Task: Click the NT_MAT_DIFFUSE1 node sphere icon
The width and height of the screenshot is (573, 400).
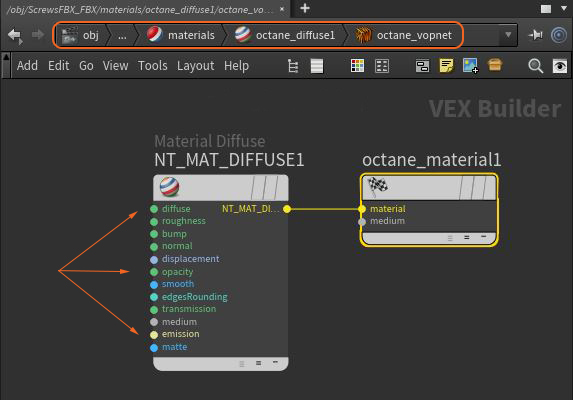Action: [x=170, y=187]
